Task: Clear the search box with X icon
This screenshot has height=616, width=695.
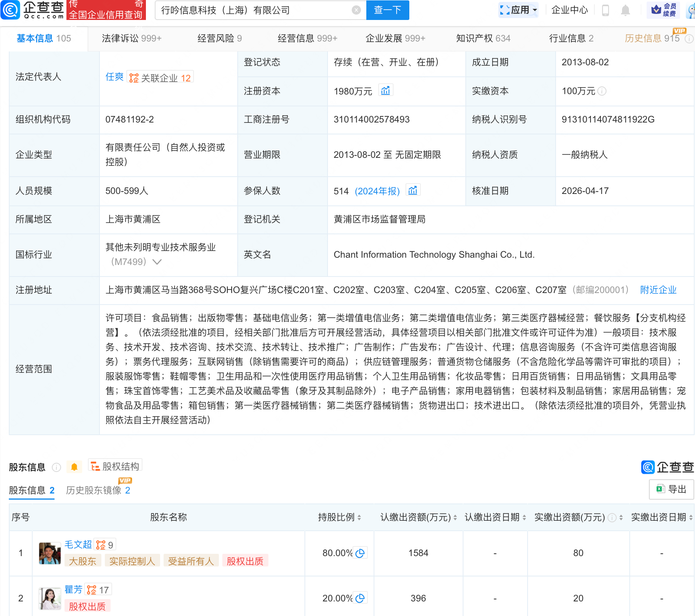Action: [356, 10]
